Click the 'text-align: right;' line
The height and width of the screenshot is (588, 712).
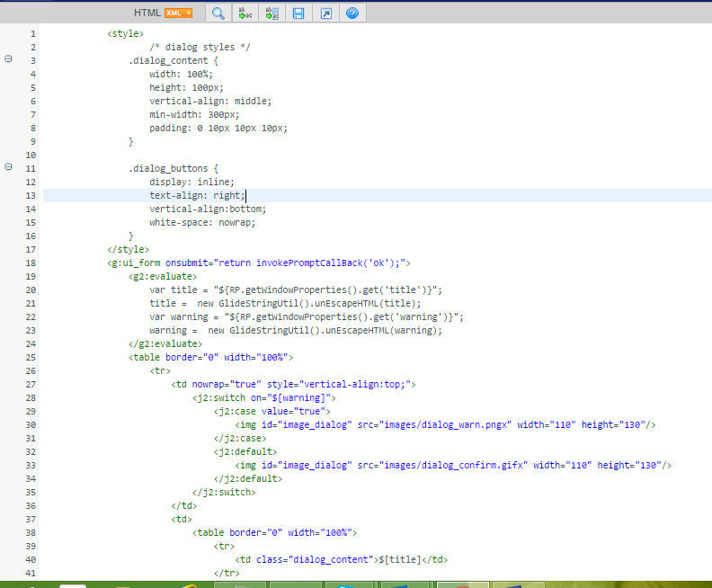[x=197, y=196]
